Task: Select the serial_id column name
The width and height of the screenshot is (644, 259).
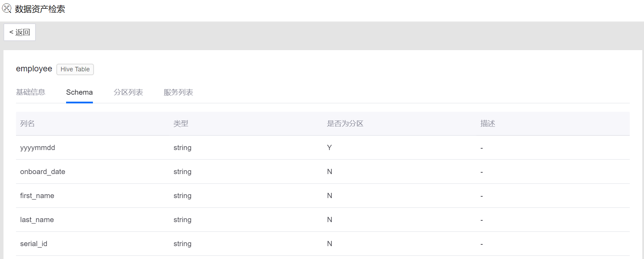Action: 34,244
